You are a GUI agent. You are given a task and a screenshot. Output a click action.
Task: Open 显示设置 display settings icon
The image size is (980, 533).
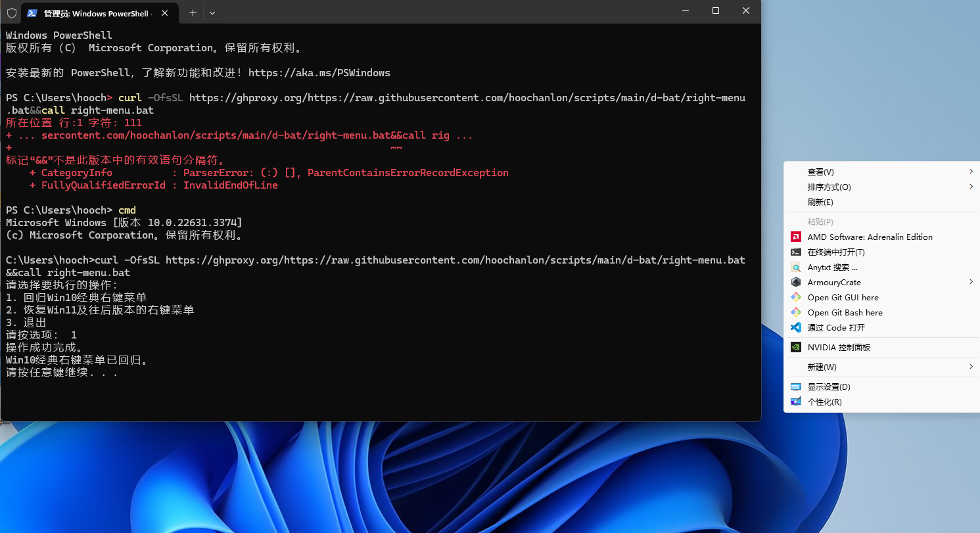(796, 386)
